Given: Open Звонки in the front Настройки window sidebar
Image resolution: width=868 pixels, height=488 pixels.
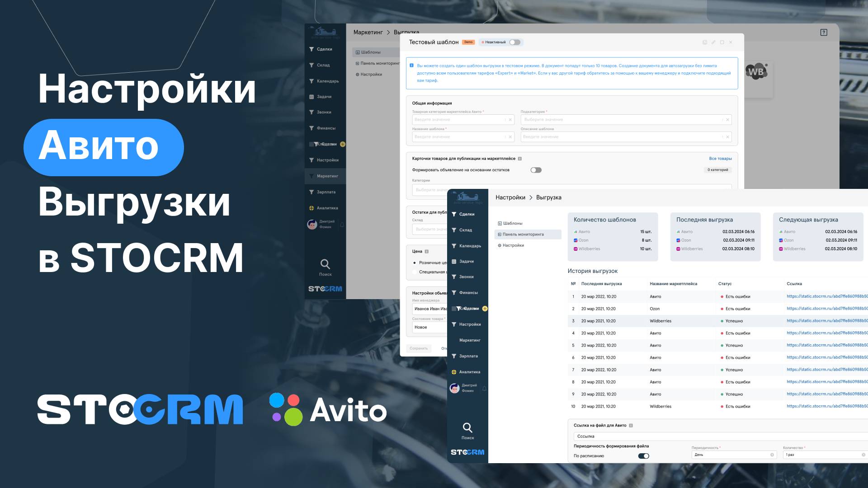Looking at the screenshot, I should [462, 277].
